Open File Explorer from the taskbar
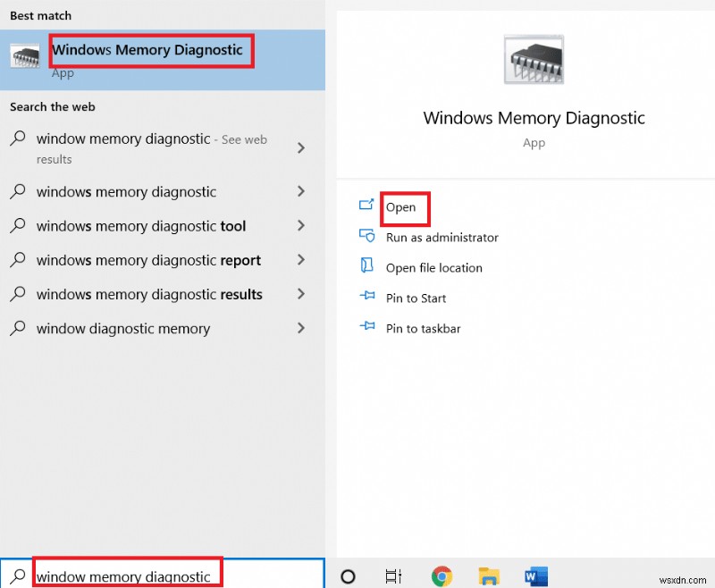 [488, 576]
